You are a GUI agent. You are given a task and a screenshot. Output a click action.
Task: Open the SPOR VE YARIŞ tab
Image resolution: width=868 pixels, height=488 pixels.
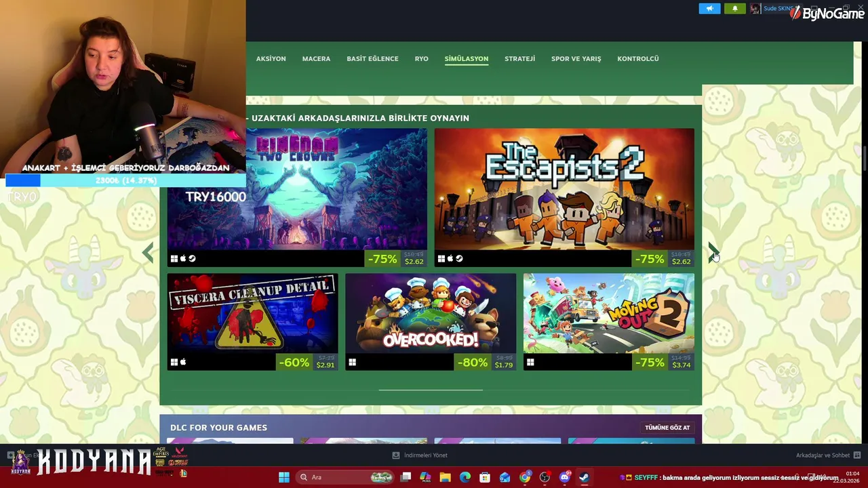(576, 59)
